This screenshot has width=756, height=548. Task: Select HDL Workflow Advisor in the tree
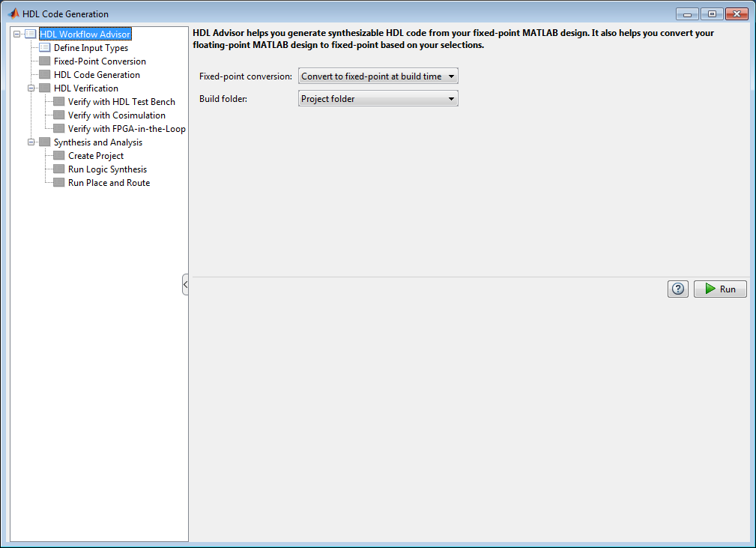click(x=85, y=34)
